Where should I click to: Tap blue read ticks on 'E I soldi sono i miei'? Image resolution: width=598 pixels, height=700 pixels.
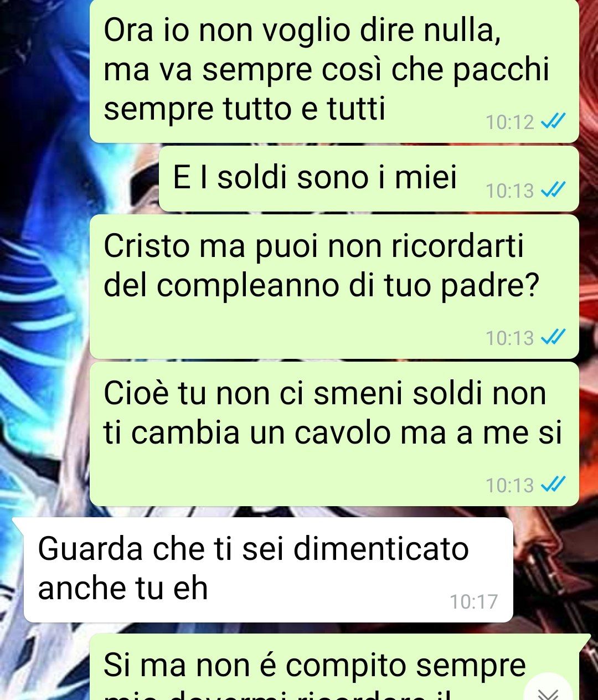[553, 191]
